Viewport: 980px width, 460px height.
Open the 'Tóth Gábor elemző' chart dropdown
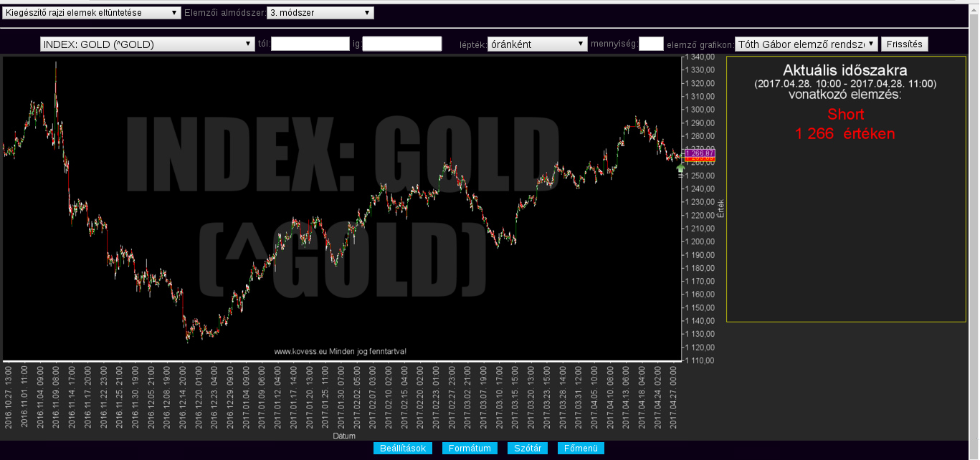(x=806, y=44)
